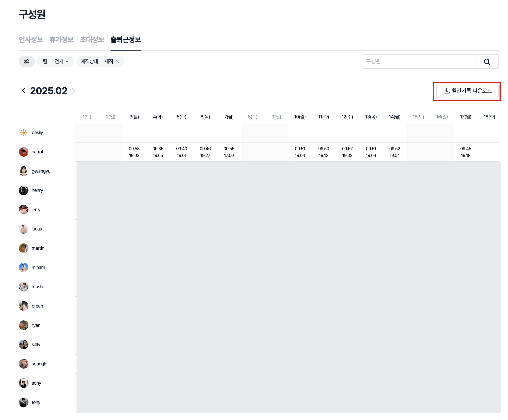Click geumgyul's name in member list
The image size is (508, 420).
pos(41,171)
